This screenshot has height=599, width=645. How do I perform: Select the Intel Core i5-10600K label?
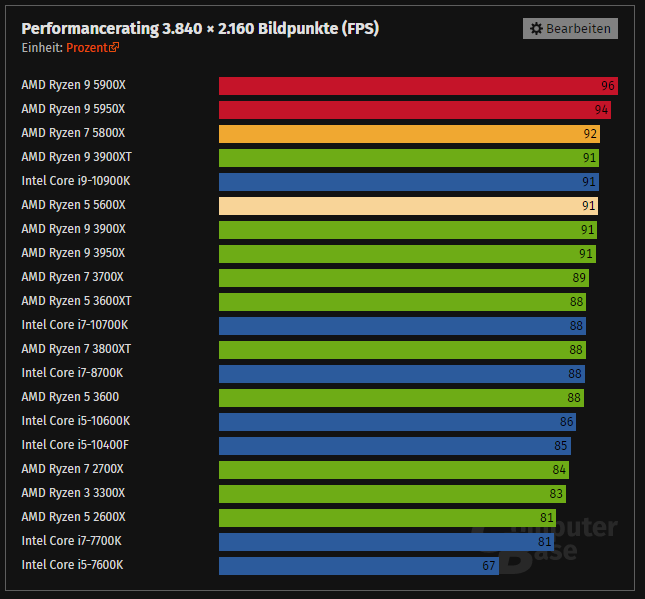point(76,421)
